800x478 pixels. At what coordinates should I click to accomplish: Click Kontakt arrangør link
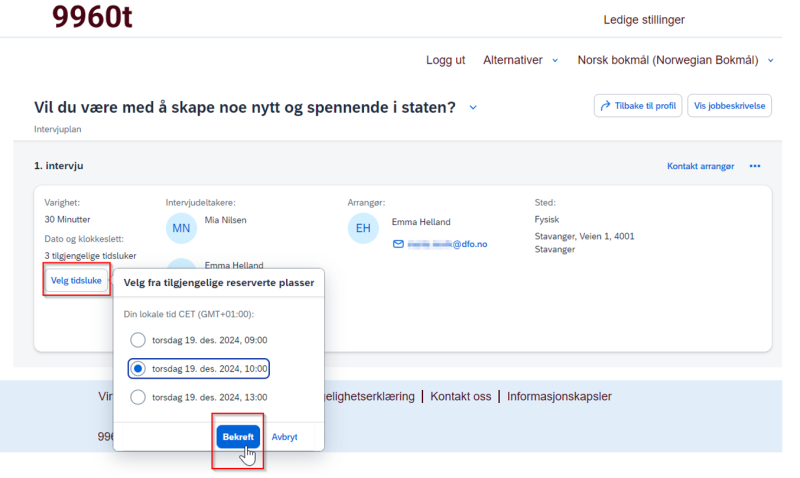(x=701, y=166)
